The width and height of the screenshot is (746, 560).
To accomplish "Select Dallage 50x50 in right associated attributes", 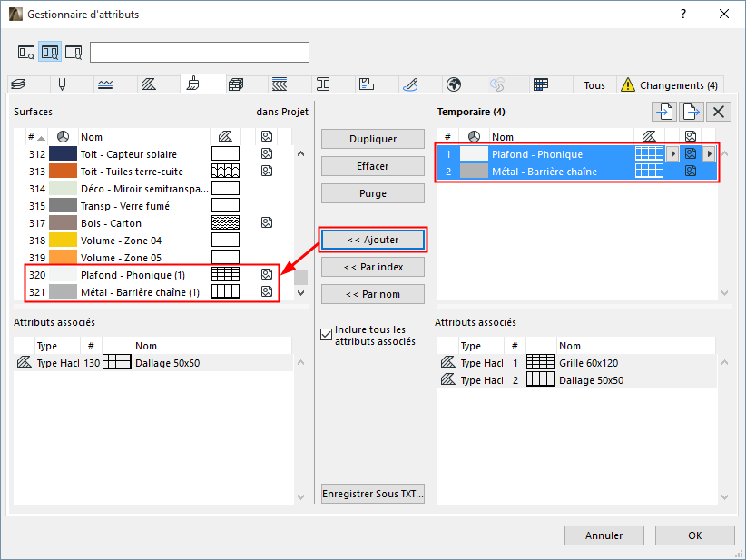I will click(576, 380).
